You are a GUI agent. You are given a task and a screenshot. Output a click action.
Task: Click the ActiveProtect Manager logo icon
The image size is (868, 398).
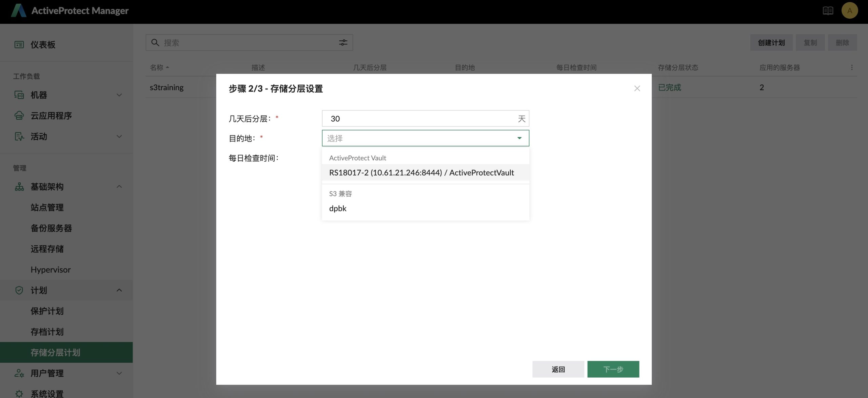[x=19, y=11]
